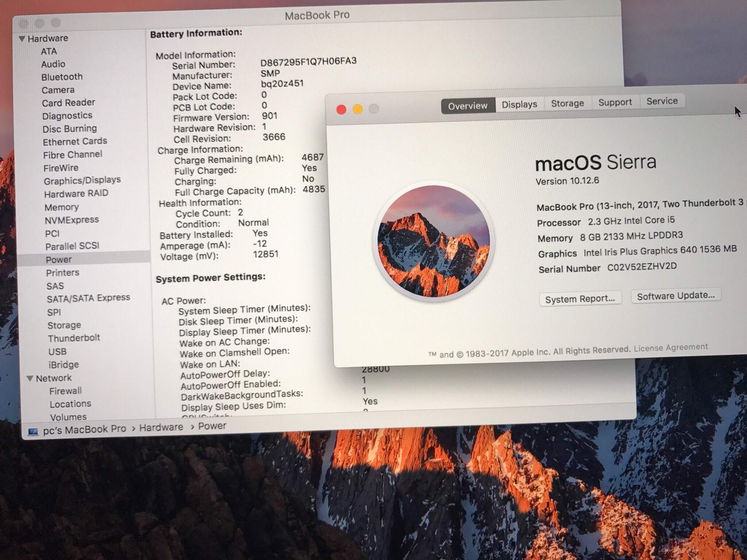This screenshot has height=560, width=747.
Task: Click Hardware in the bottom path bar
Action: pyautogui.click(x=161, y=427)
